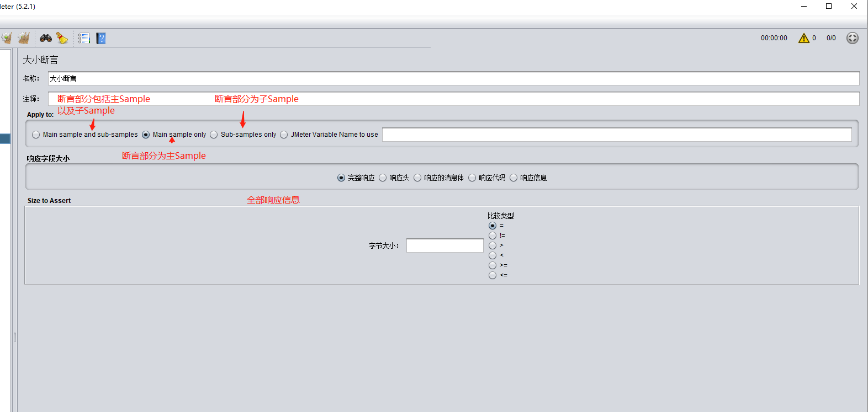868x412 pixels.
Task: Click the Size to Assert label
Action: click(x=49, y=201)
